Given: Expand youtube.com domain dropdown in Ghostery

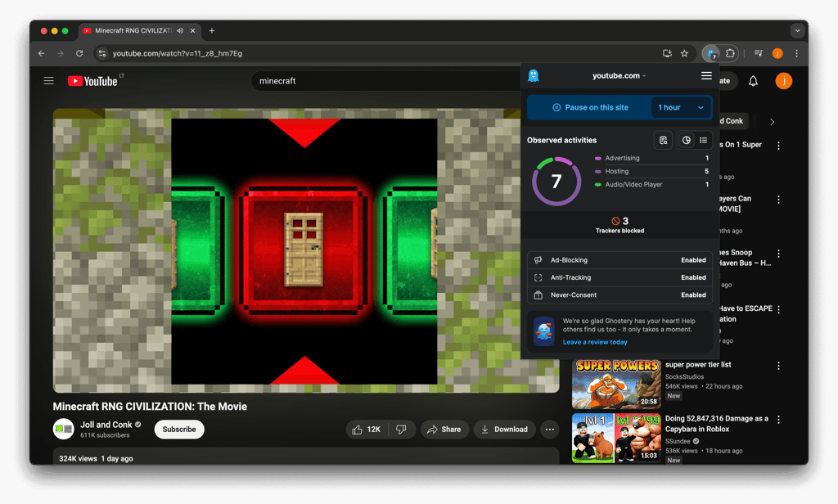Looking at the screenshot, I should [x=619, y=76].
